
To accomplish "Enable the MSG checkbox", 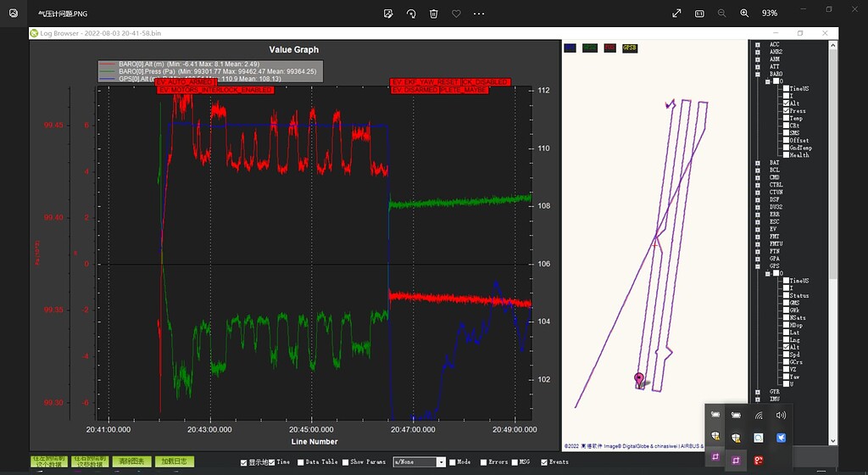I will [x=515, y=462].
